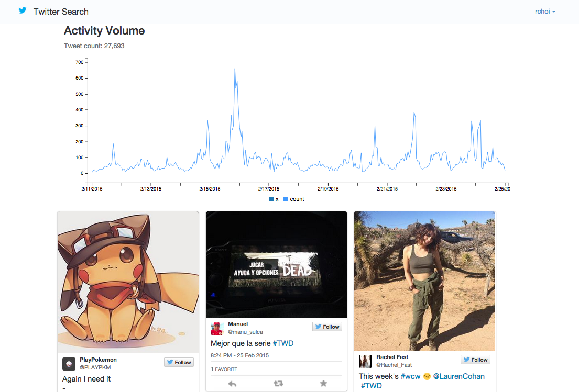This screenshot has height=392, width=579.
Task: Click PlayPokemon profile avatar
Action: tap(69, 364)
